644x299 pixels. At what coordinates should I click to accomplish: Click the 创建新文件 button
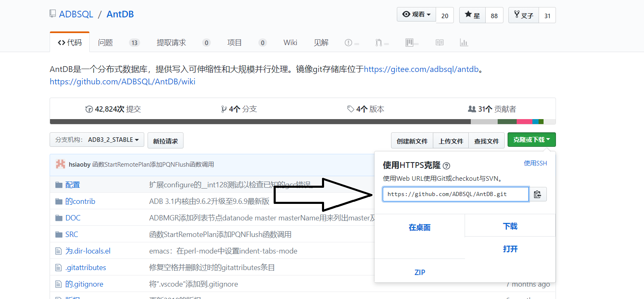pos(412,141)
